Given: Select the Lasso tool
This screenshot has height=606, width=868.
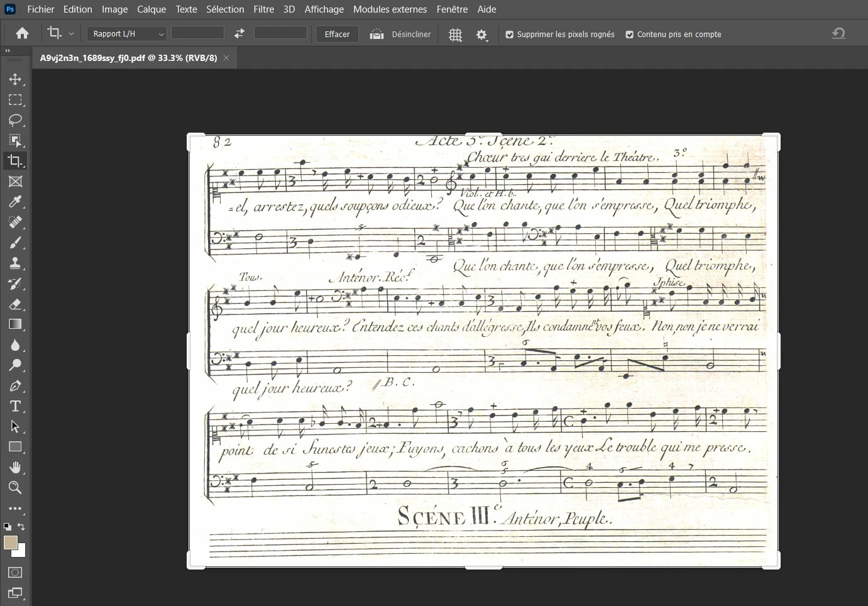Looking at the screenshot, I should pyautogui.click(x=15, y=120).
